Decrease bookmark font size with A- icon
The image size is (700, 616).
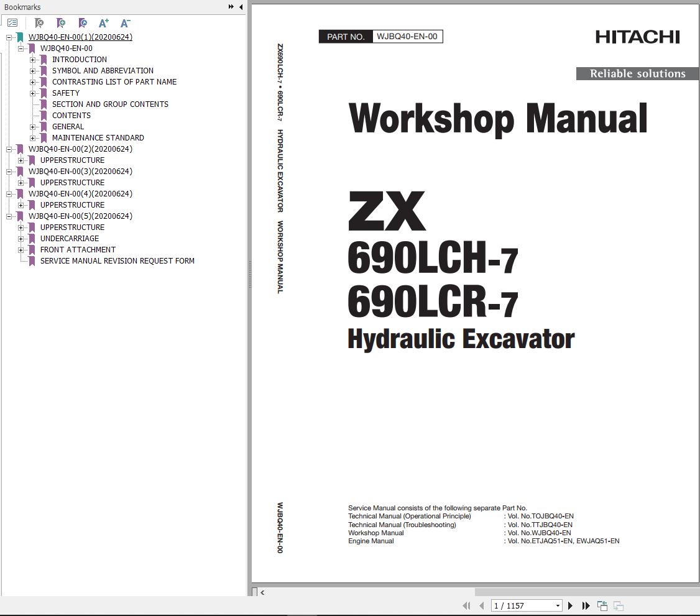(126, 23)
